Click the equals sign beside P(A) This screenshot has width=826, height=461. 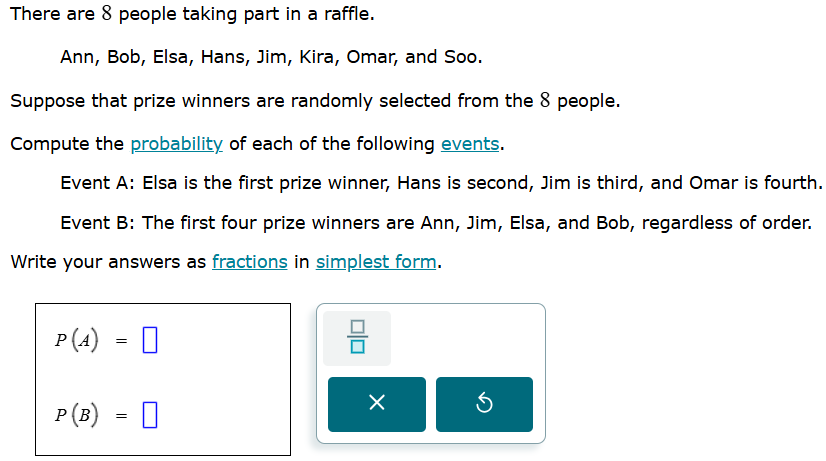pos(122,341)
